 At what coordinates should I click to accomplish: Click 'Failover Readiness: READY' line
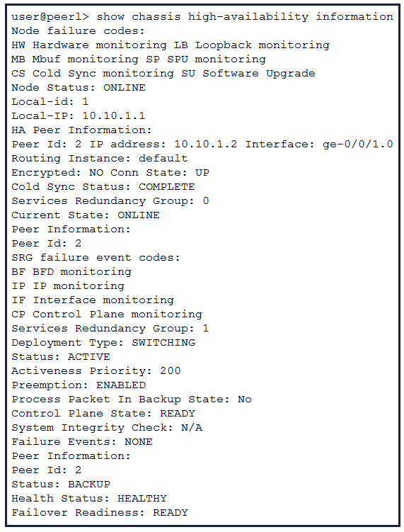100,513
